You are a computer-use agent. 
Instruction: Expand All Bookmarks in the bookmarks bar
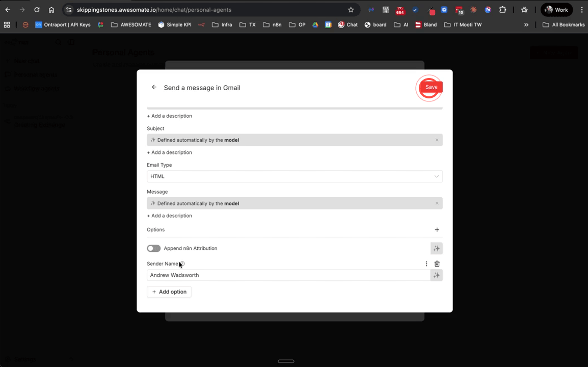[x=563, y=24]
